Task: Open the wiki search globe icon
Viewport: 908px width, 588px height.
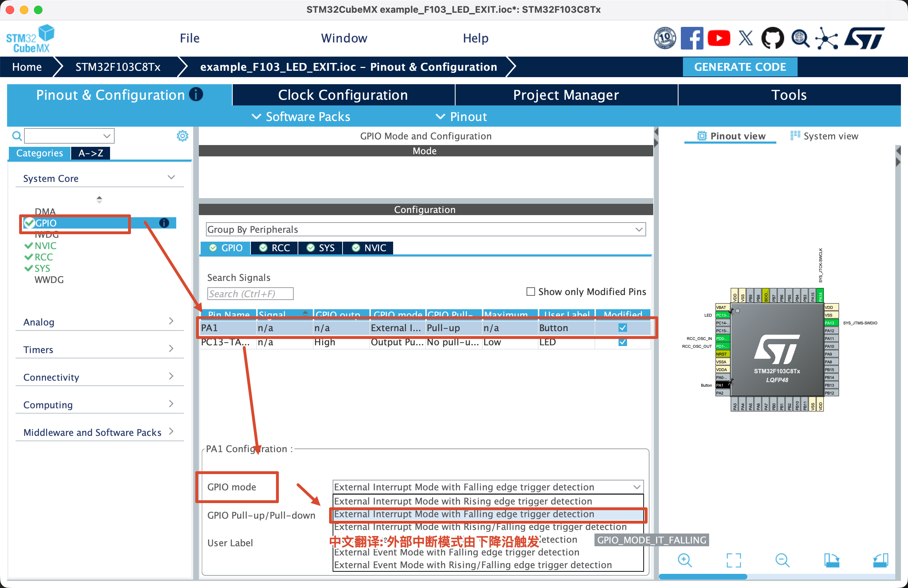Action: 800,38
